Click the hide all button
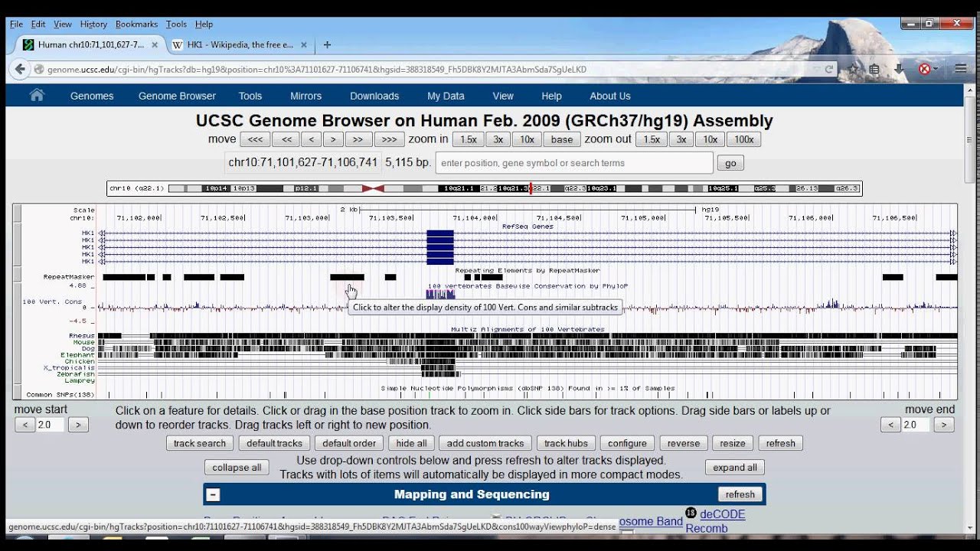Screen dimensions: 980x551 coord(412,443)
